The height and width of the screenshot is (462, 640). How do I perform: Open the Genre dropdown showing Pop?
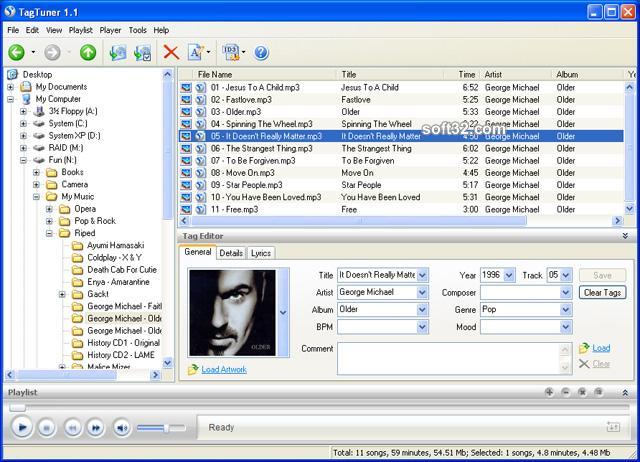point(566,310)
